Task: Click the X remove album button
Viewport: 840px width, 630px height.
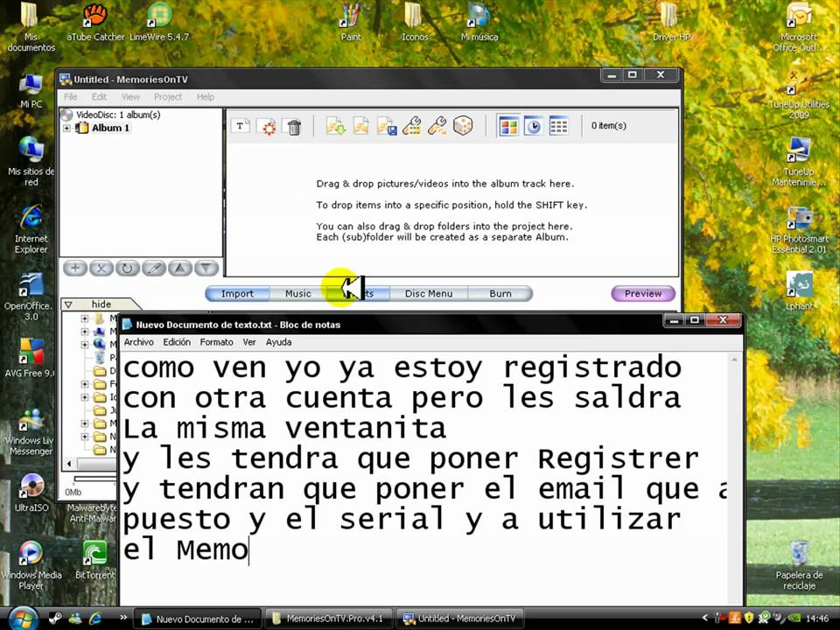Action: coord(101,268)
